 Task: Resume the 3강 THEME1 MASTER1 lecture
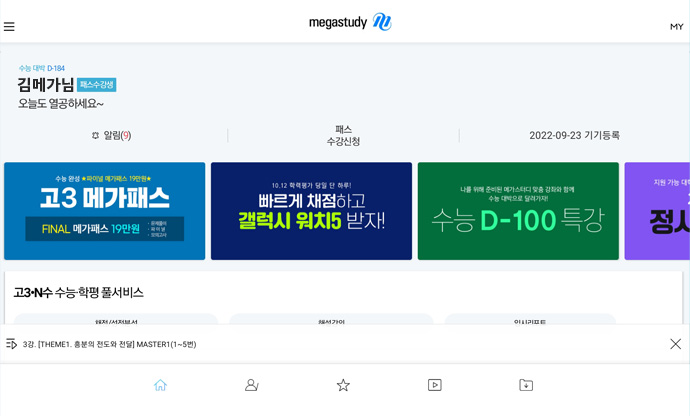point(110,344)
